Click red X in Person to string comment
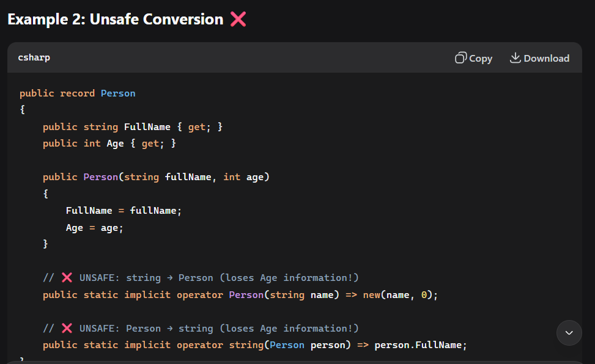The height and width of the screenshot is (364, 595). (67, 329)
